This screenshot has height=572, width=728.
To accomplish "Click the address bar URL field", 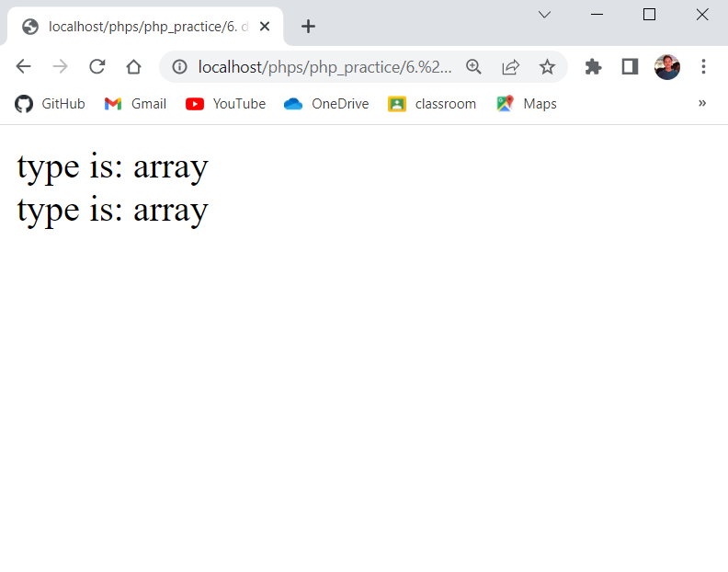I will [322, 66].
